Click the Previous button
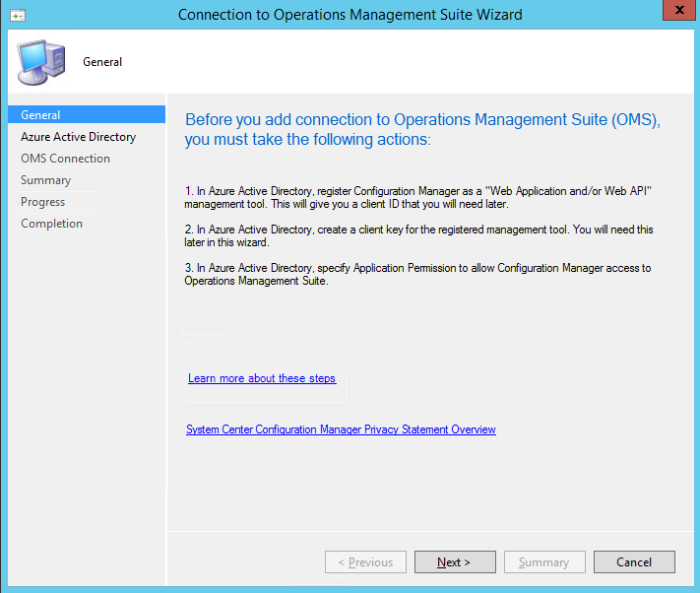The image size is (700, 593). point(365,562)
